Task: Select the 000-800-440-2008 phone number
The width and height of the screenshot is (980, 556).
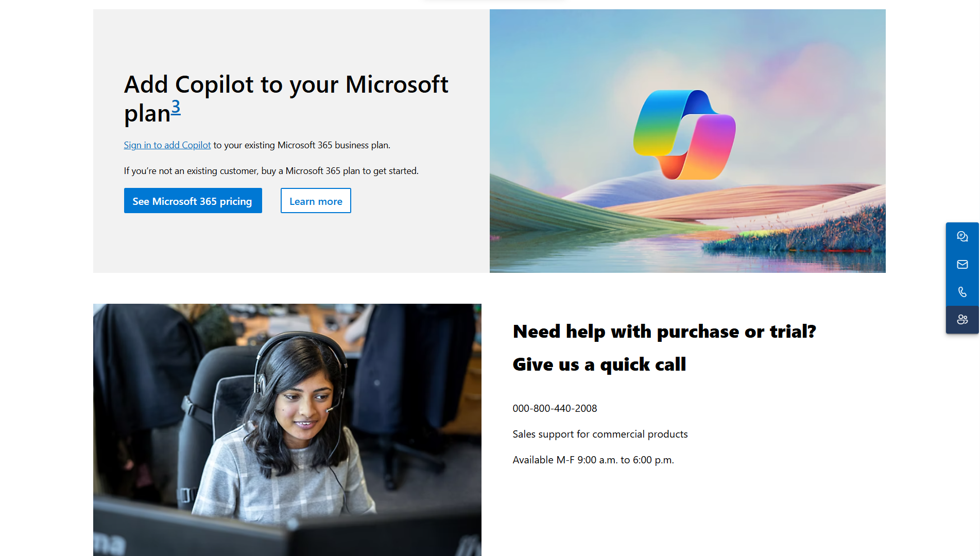Action: pyautogui.click(x=555, y=408)
